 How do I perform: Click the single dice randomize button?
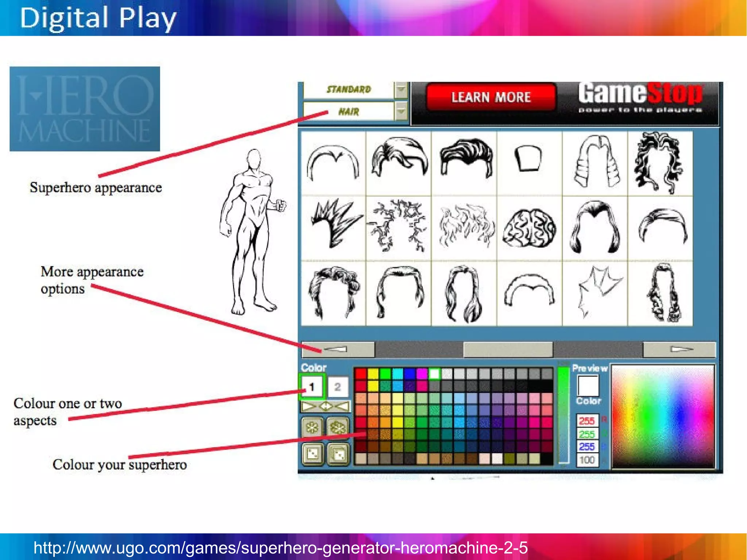coord(313,454)
